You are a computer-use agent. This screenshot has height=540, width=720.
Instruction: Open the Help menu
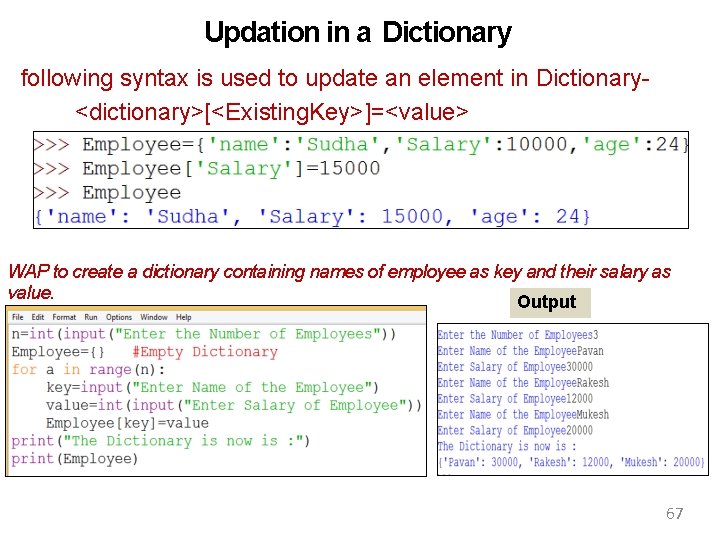tap(184, 317)
